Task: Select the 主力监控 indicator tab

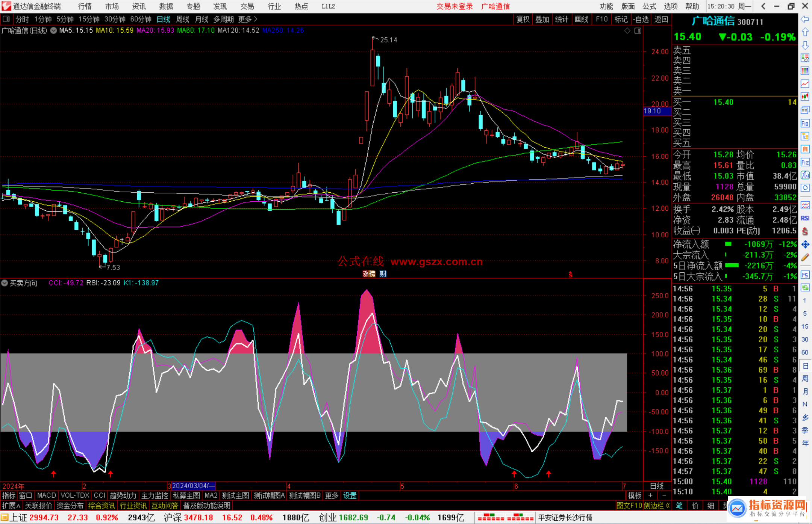Action: pyautogui.click(x=155, y=495)
